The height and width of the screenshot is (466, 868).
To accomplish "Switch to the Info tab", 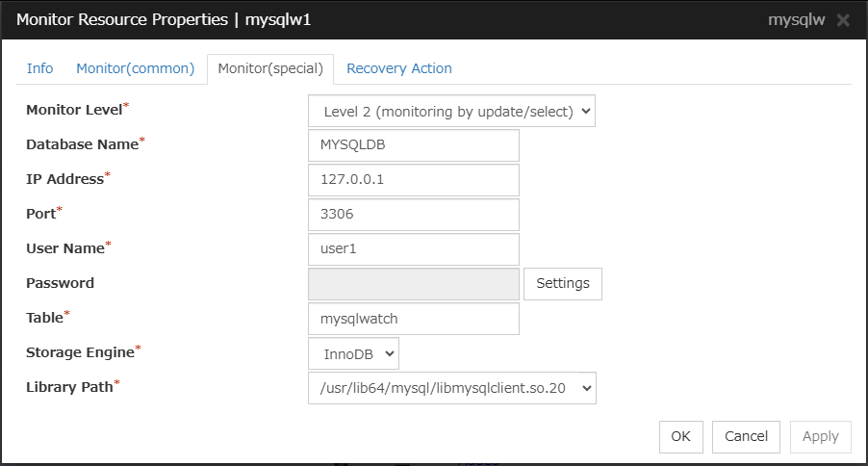I will pos(39,68).
